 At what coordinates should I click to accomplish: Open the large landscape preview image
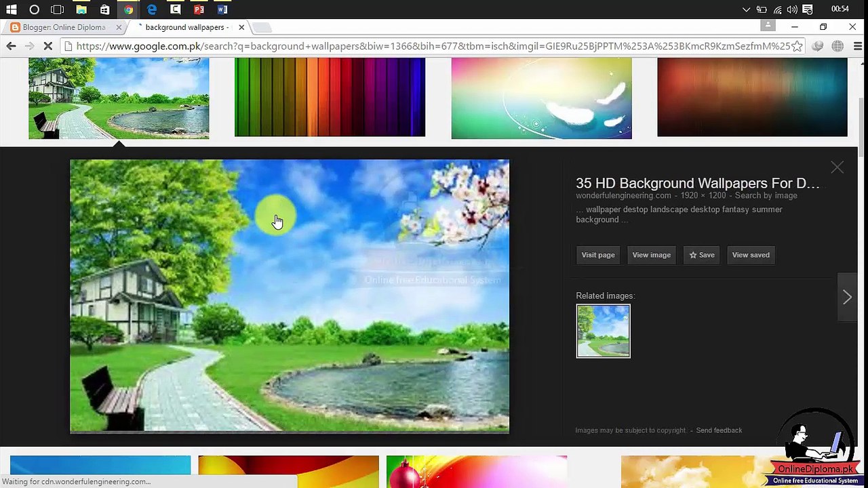(290, 296)
